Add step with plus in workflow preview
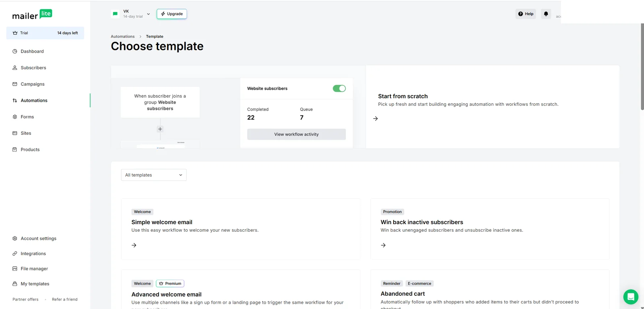Viewport: 644px width, 309px height. [x=160, y=129]
